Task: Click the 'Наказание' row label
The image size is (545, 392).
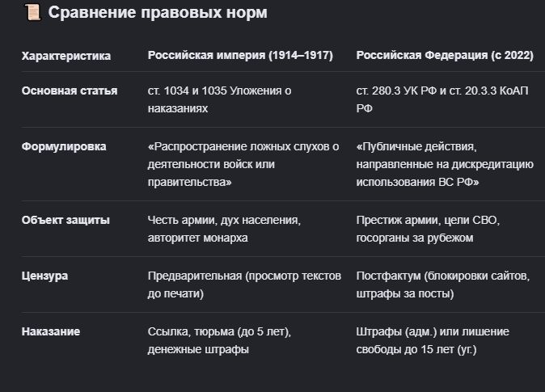Action: 51,331
